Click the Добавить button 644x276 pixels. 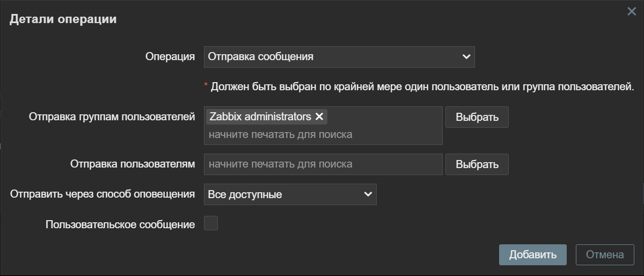[x=532, y=255]
